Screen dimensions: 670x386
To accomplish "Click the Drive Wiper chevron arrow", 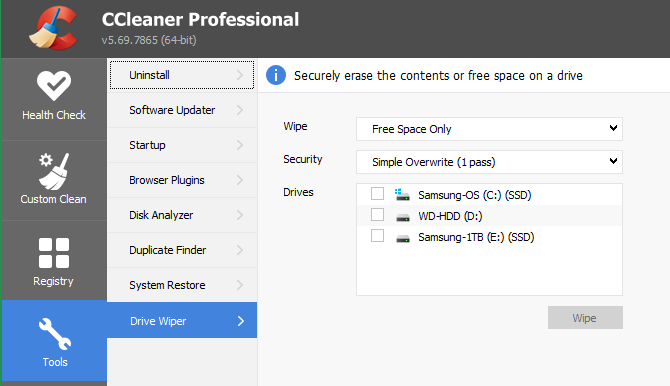I will click(241, 321).
